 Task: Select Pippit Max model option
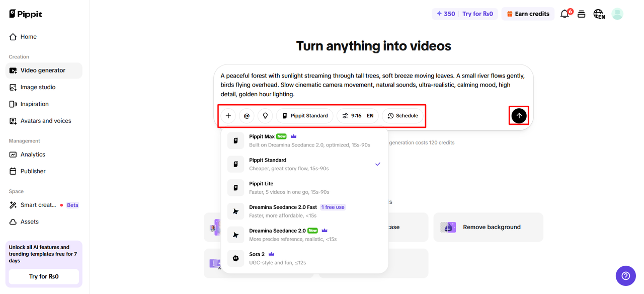(304, 140)
